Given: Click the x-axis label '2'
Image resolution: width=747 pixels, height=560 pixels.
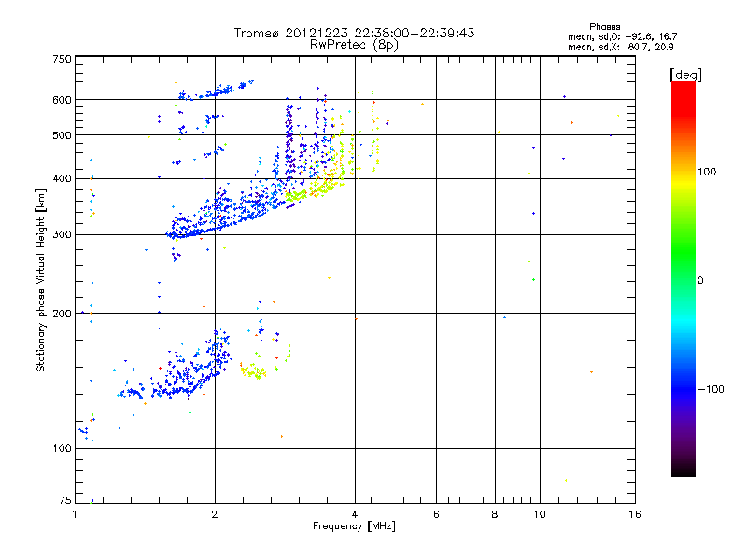Looking at the screenshot, I should pyautogui.click(x=215, y=514).
